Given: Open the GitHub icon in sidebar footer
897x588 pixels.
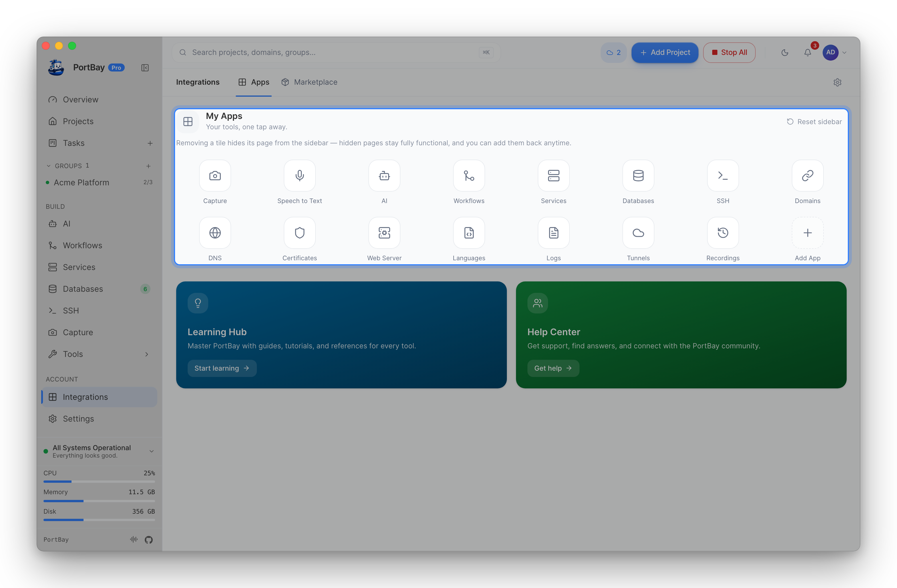Looking at the screenshot, I should point(148,540).
